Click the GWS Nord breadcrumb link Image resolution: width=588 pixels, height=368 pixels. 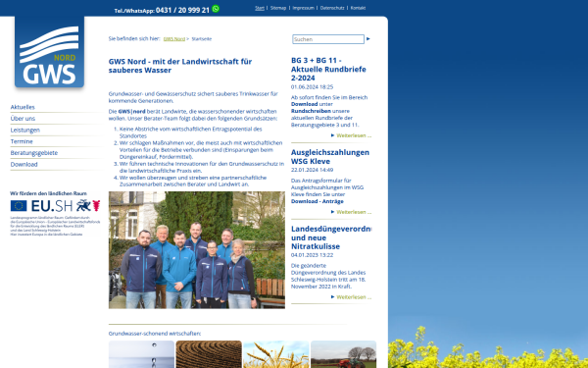(174, 39)
